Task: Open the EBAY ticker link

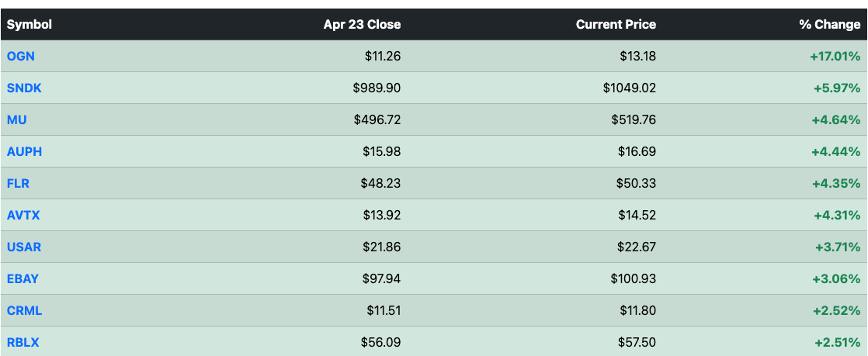Action: click(x=23, y=278)
